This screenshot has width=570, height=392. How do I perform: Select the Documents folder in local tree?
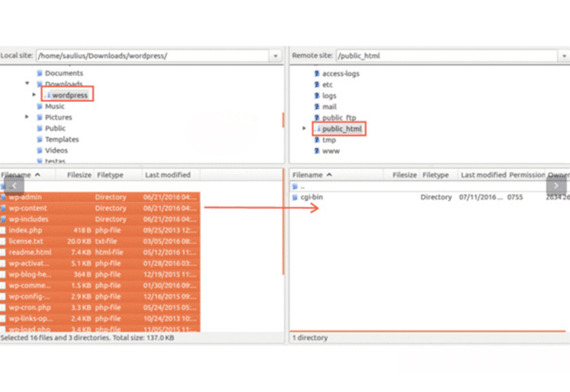coord(64,73)
